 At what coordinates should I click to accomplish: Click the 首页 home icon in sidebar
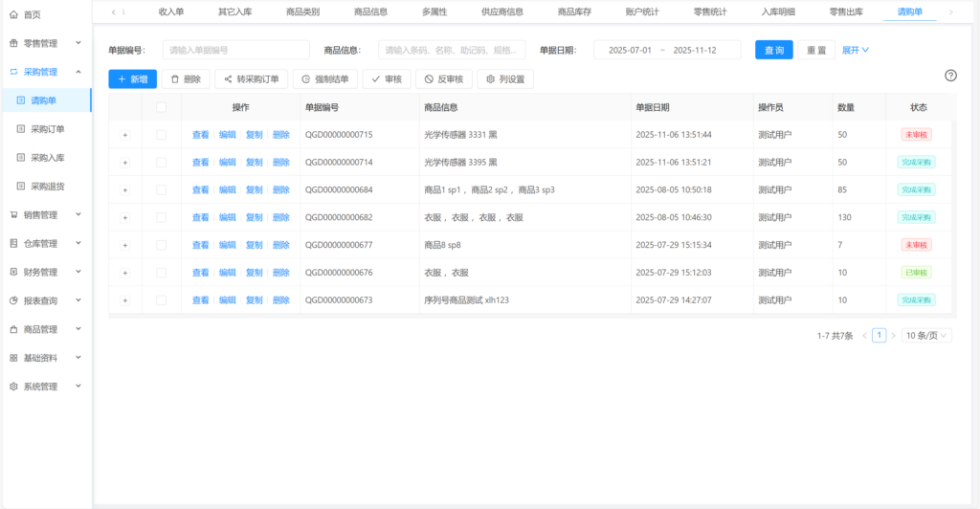point(13,14)
